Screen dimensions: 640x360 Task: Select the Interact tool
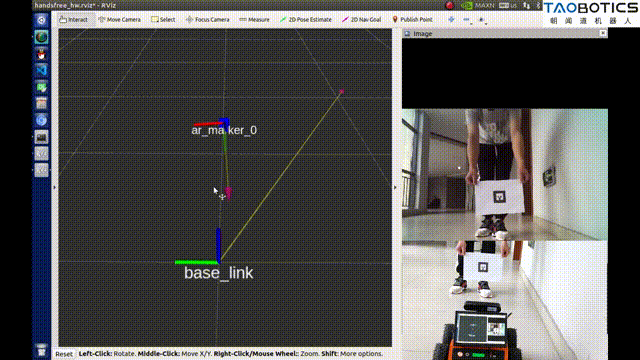pos(73,19)
